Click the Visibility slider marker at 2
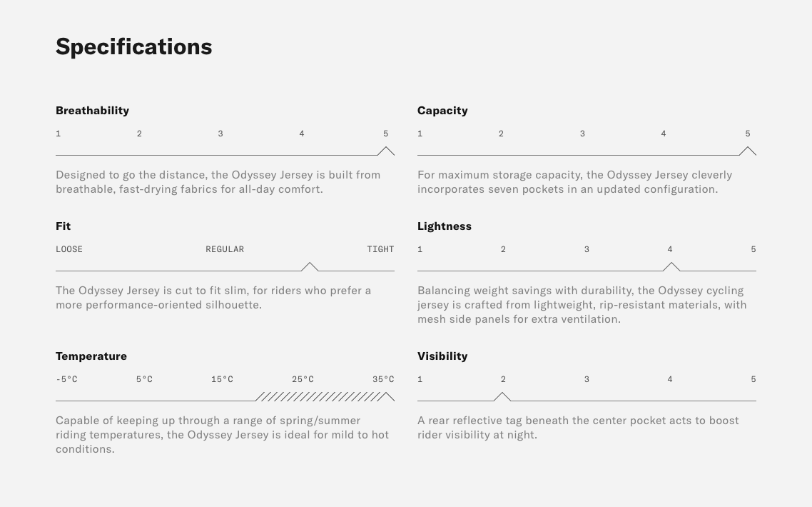The height and width of the screenshot is (507, 812). pos(502,397)
